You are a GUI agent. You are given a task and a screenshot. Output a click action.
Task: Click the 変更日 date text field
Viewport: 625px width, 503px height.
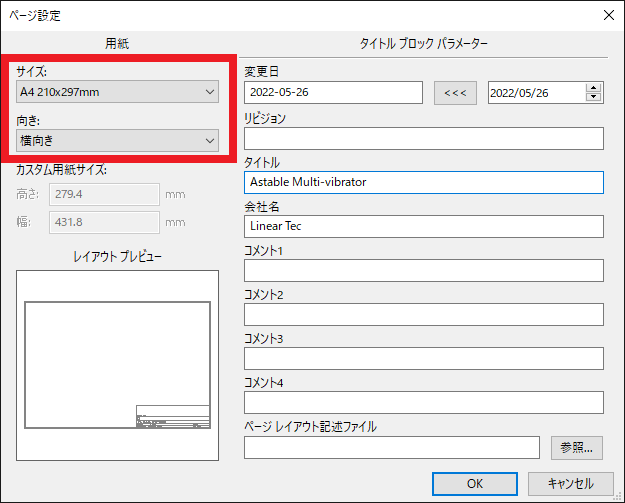pyautogui.click(x=333, y=93)
